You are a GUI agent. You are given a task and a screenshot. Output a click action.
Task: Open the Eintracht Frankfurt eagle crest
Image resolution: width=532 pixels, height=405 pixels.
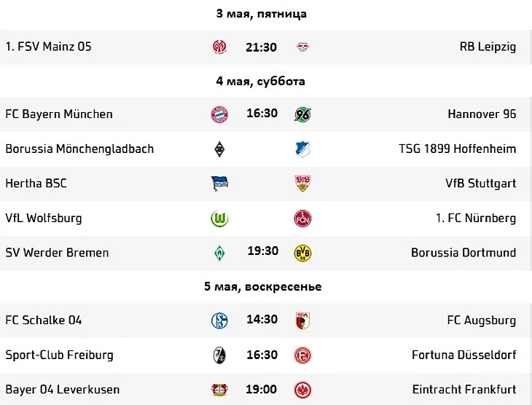click(302, 390)
